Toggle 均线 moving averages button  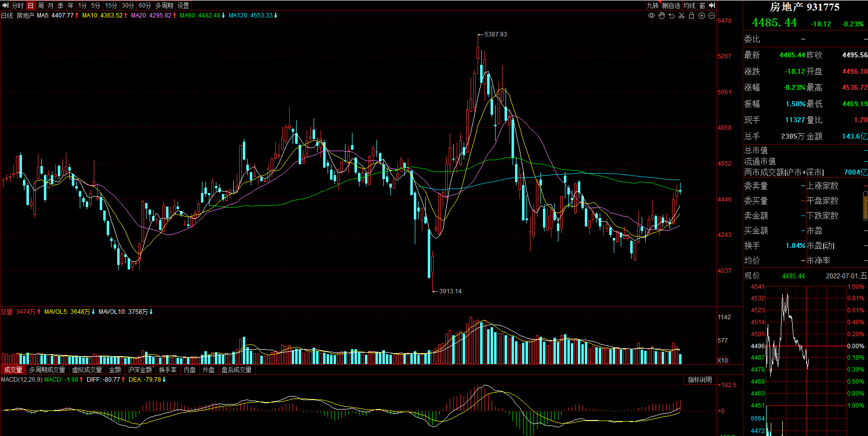point(690,5)
